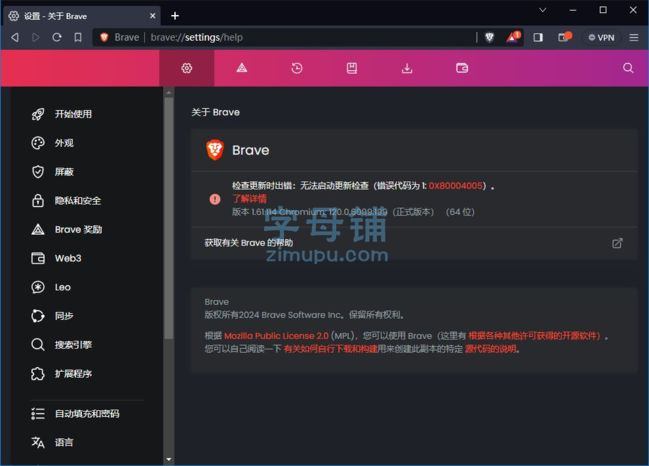Screen dimensions: 649x466
Task: Select the Downloads tab in pink bar
Action: pyautogui.click(x=407, y=68)
